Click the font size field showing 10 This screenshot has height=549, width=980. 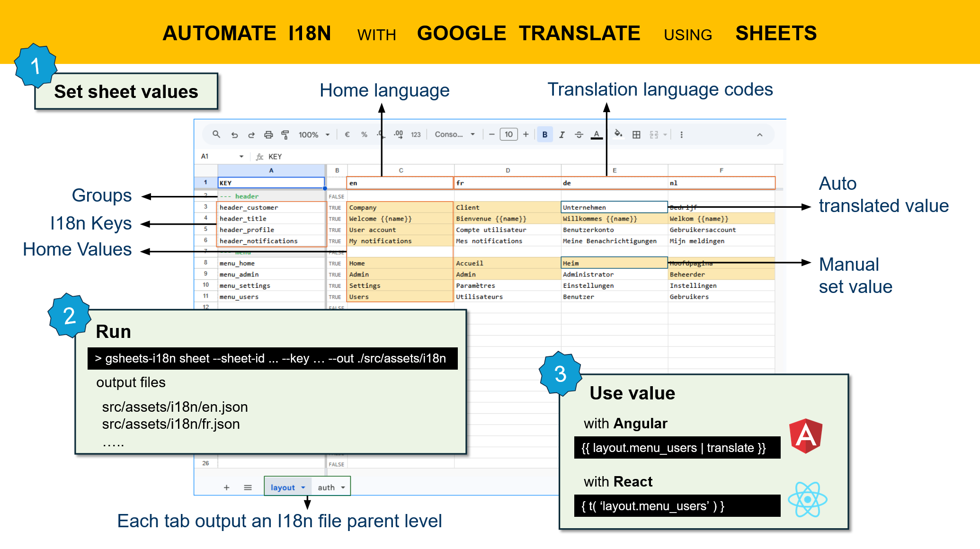click(x=509, y=134)
